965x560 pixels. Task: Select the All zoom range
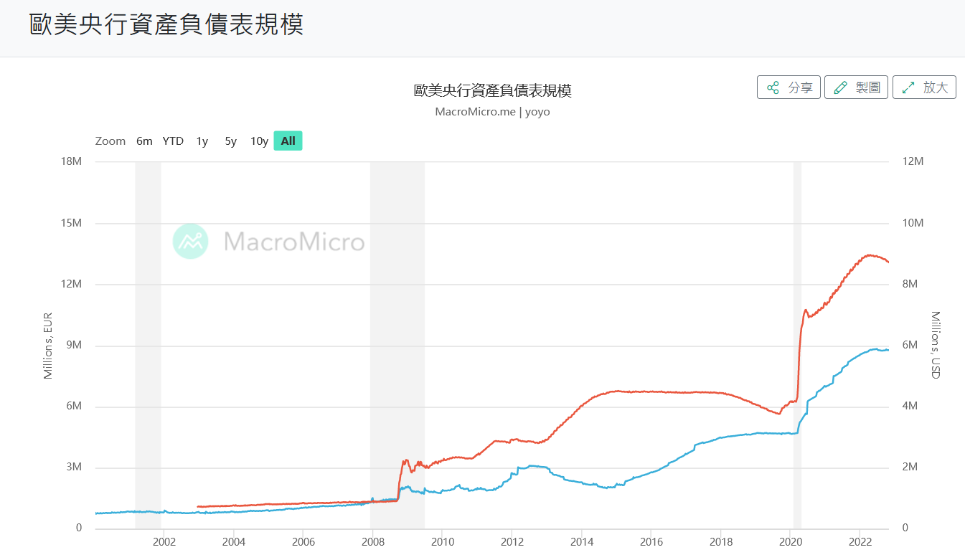pos(288,141)
